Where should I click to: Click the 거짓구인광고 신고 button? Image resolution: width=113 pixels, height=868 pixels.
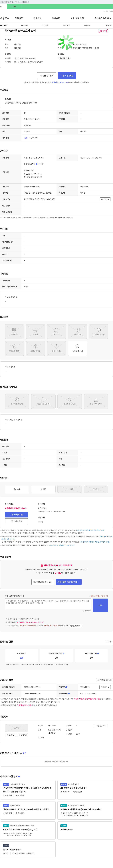click(x=105, y=680)
